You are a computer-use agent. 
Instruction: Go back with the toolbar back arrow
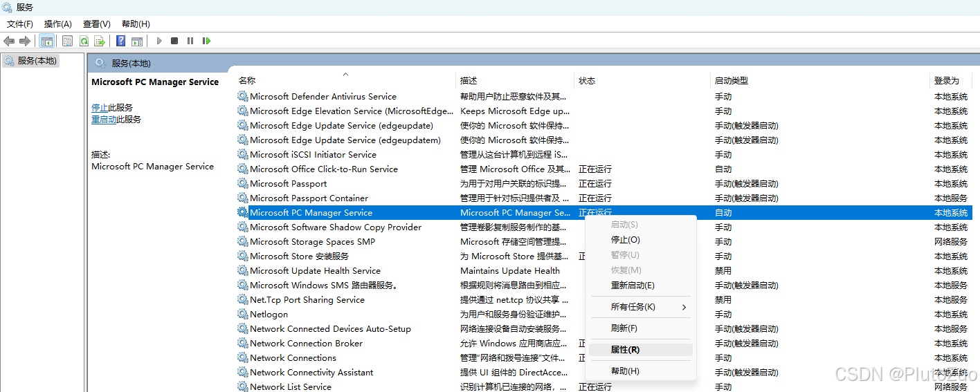pyautogui.click(x=9, y=41)
